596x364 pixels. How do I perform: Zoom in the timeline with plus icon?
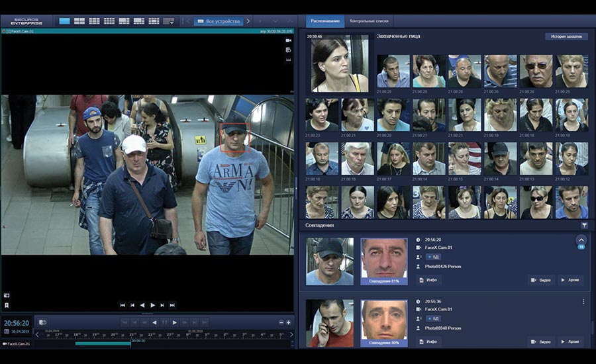tap(289, 322)
